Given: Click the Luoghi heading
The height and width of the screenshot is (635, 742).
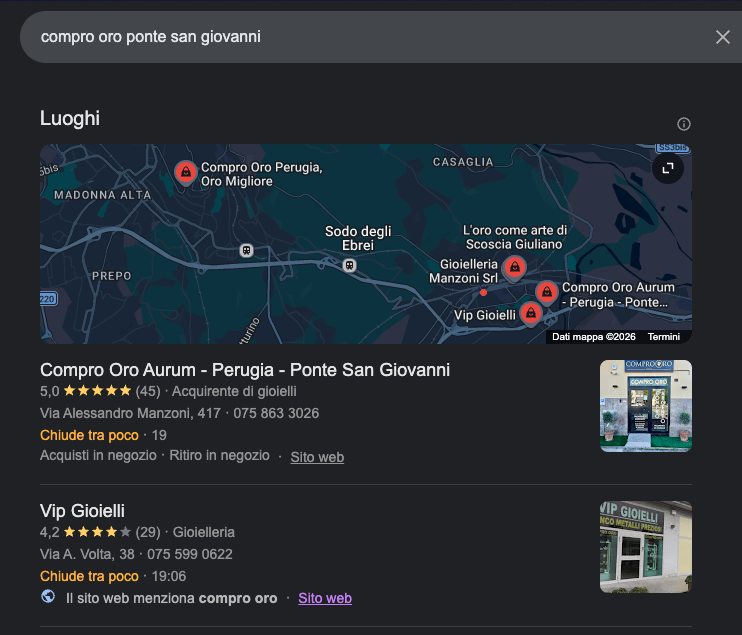Looking at the screenshot, I should coord(70,118).
